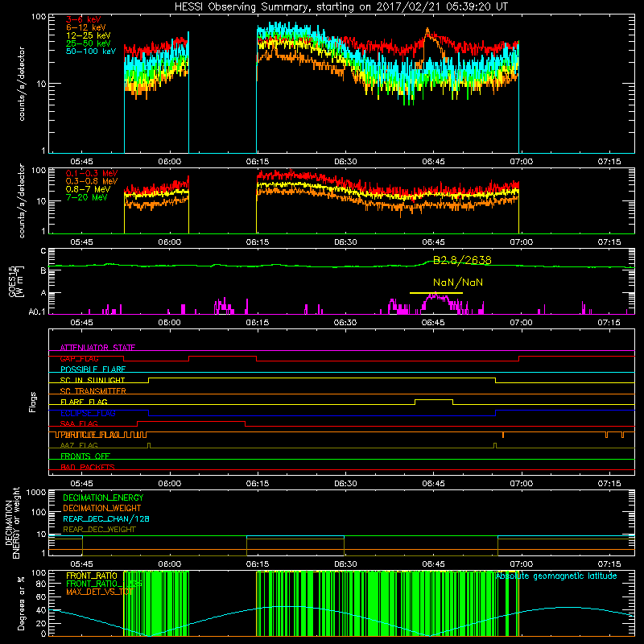Viewport: 644px width, 644px height.
Task: Click the FRONT_RATIO legend label in yellow
Action: click(92, 576)
